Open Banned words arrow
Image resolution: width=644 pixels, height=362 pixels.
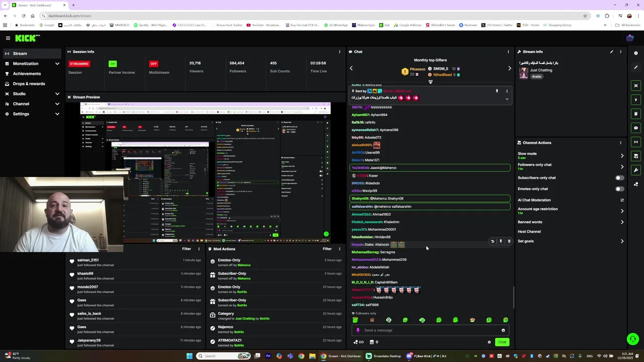coord(622,222)
